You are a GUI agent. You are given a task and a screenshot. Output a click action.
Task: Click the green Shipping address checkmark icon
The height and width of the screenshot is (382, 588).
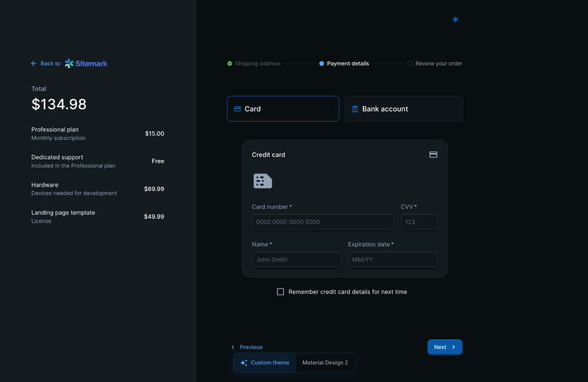(230, 63)
